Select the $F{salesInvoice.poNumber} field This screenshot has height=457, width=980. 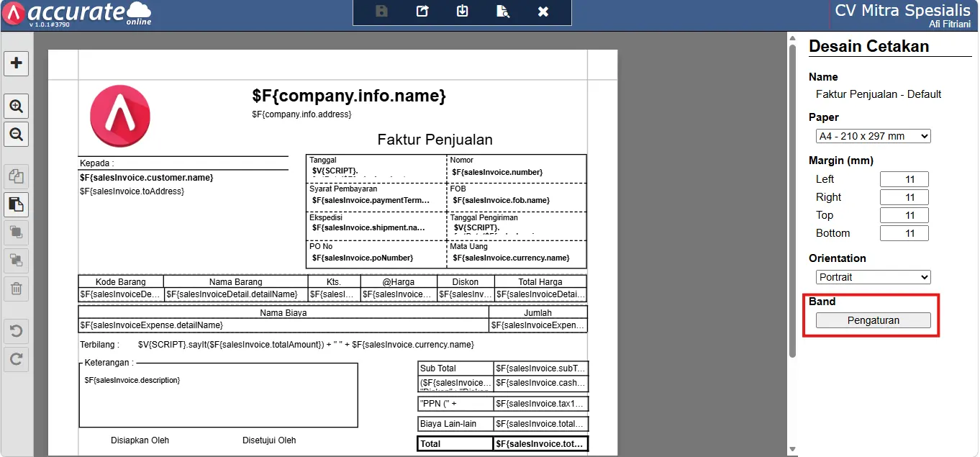coord(363,258)
